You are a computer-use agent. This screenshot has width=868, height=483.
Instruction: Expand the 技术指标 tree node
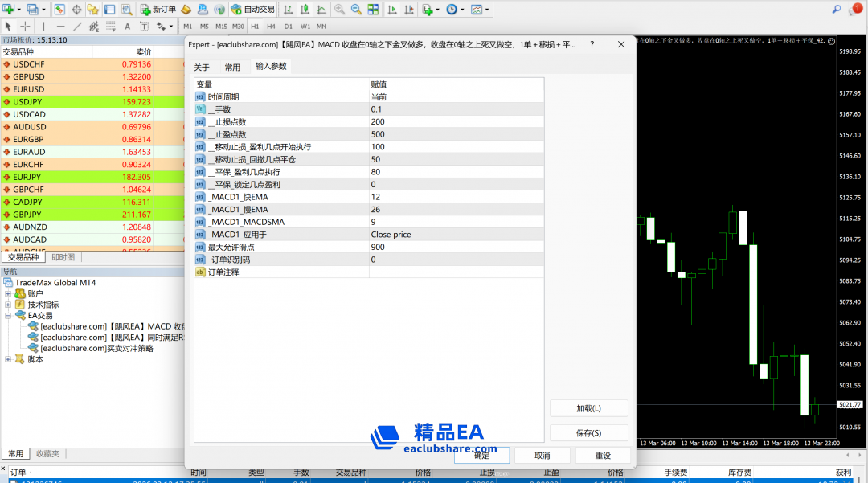pyautogui.click(x=9, y=305)
